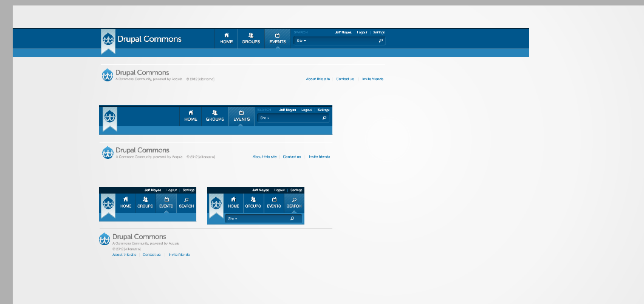Click Settings in the medium-width header
The image size is (644, 304).
[x=323, y=110]
